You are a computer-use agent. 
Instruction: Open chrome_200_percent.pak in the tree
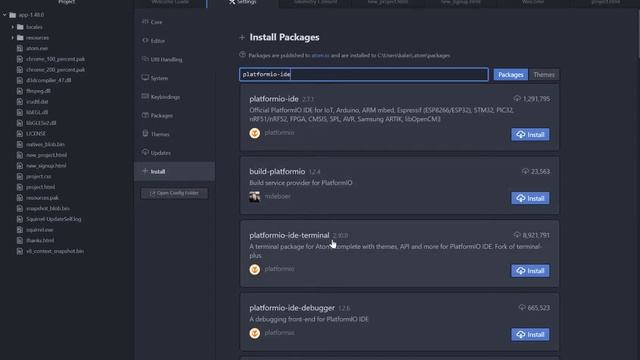pyautogui.click(x=55, y=70)
